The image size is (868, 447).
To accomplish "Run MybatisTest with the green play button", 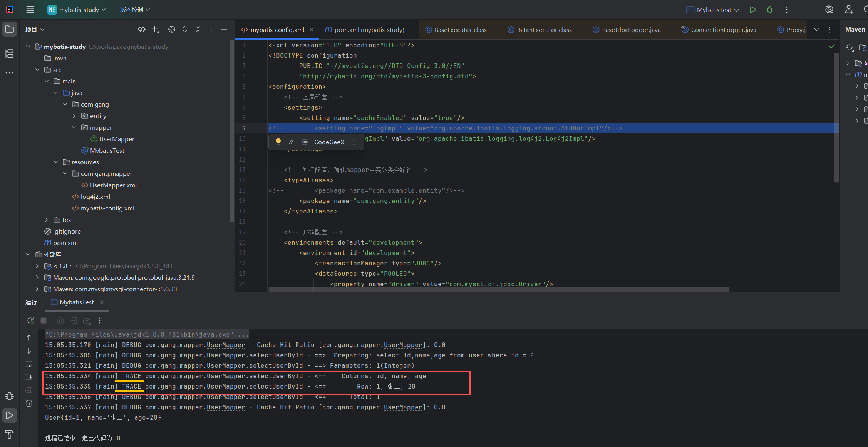I will tap(752, 10).
